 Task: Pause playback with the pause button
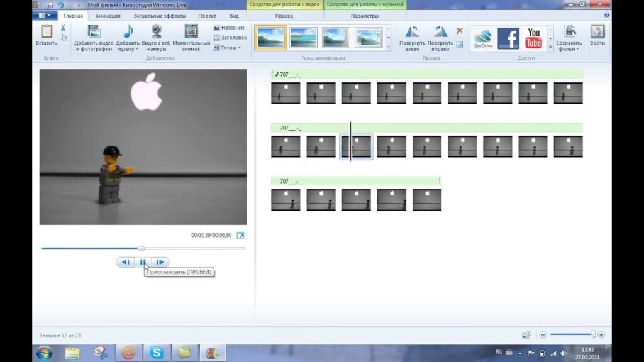coord(143,262)
